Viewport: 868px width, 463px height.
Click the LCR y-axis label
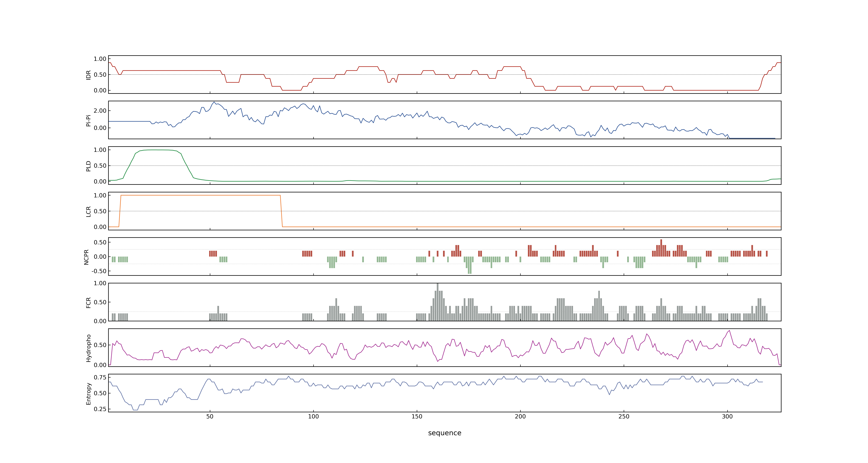pyautogui.click(x=89, y=211)
